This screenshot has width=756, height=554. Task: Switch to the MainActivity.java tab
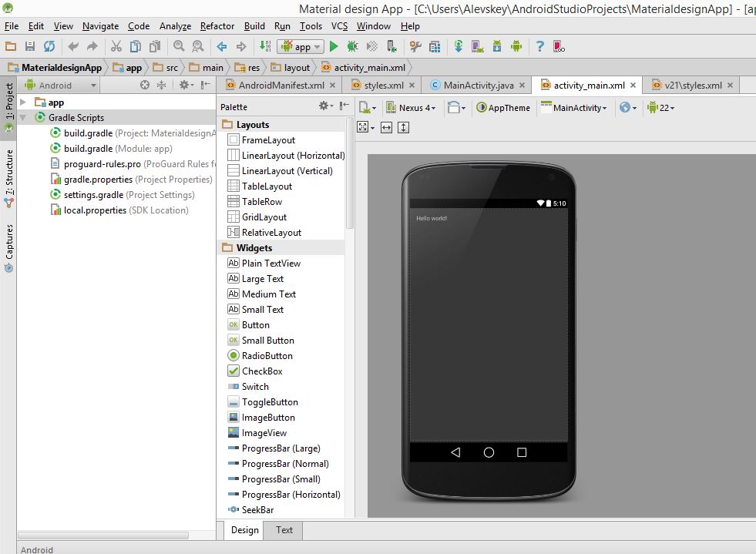[478, 86]
